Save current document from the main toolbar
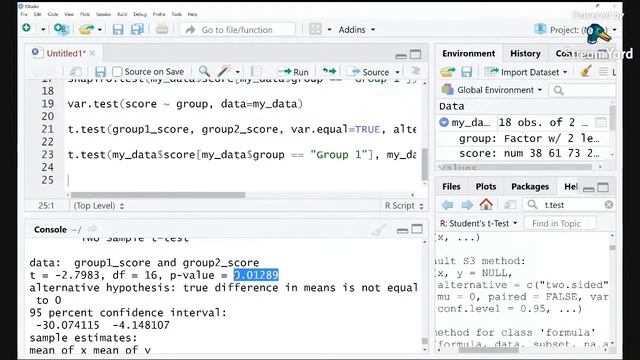 [118, 29]
